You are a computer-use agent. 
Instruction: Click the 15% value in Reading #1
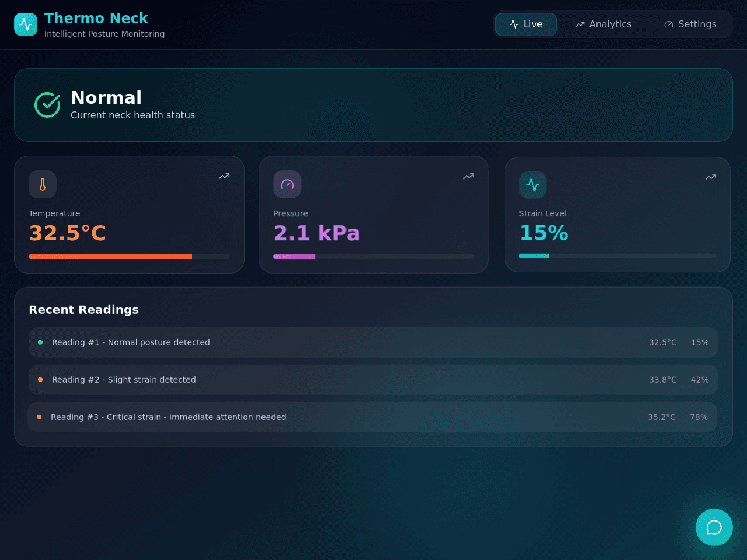tap(700, 342)
